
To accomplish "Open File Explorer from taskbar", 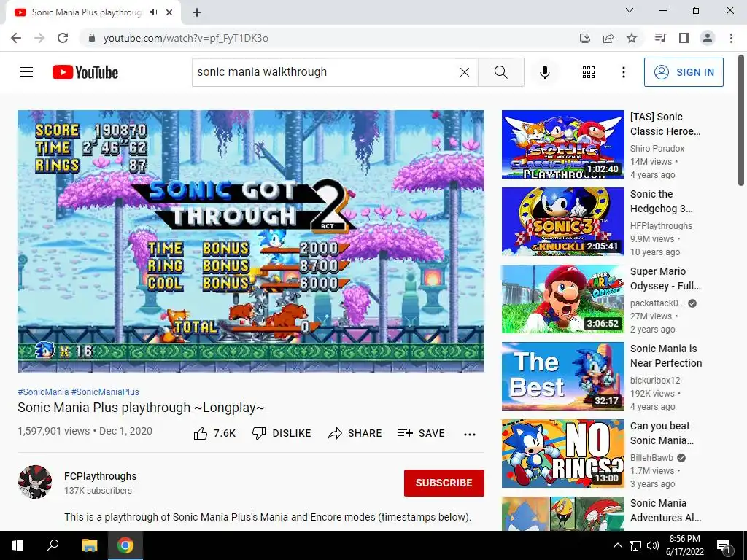I will pos(89,545).
